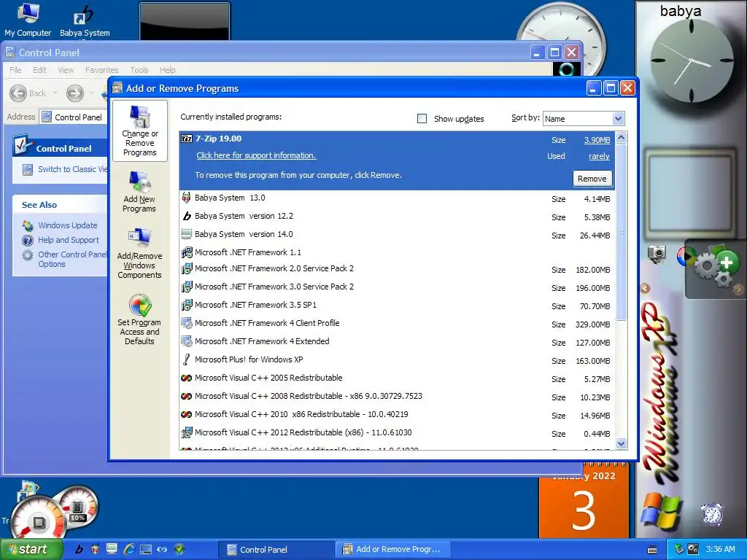The width and height of the screenshot is (747, 560).
Task: Click the Control Panel address field
Action: click(74, 117)
